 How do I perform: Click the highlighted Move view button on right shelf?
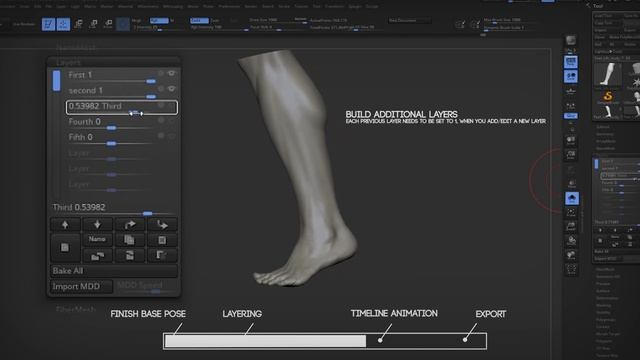tap(571, 198)
